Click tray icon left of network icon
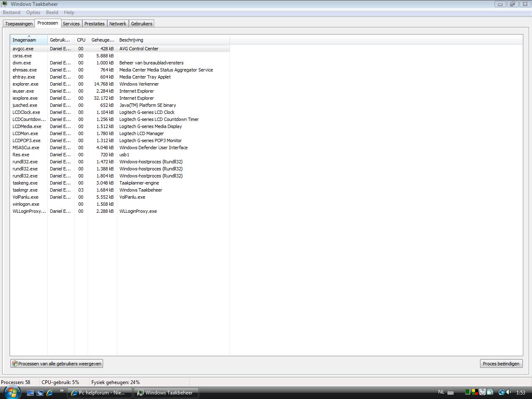This screenshot has width=532, height=399. coord(490,392)
